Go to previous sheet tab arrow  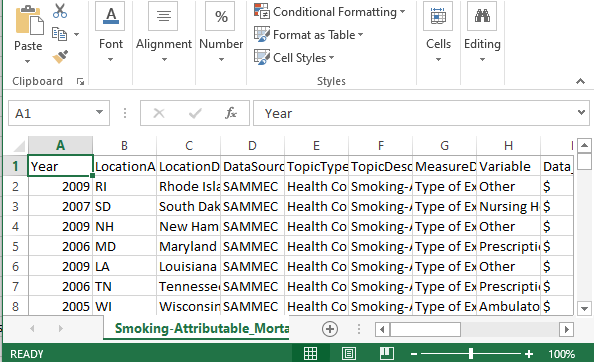point(32,328)
